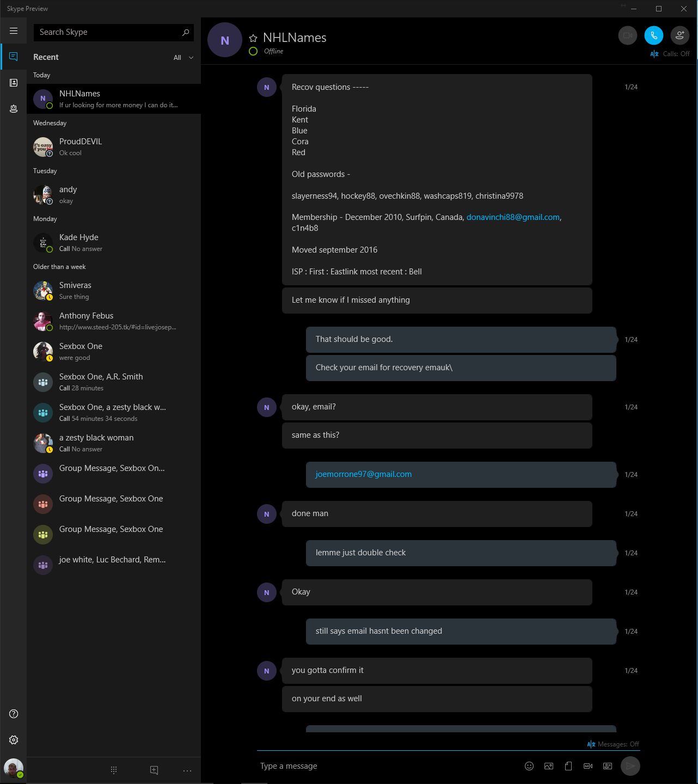This screenshot has width=698, height=784.
Task: Click the 'Offline' status text
Action: pos(273,51)
